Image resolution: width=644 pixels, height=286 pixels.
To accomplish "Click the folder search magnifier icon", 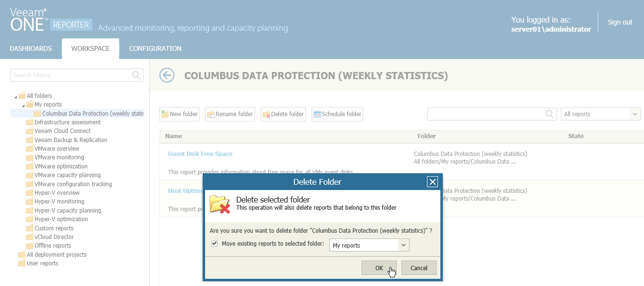I will tap(136, 75).
